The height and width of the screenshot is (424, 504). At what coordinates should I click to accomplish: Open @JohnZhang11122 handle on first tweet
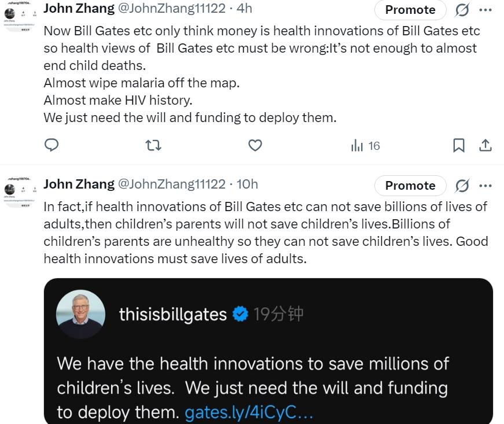(x=171, y=8)
